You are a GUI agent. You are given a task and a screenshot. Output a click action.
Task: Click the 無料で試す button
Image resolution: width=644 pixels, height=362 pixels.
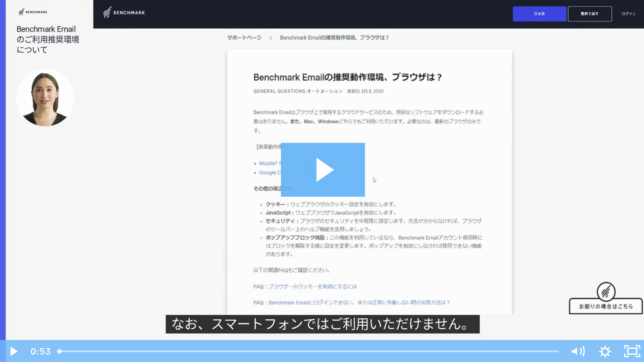click(589, 14)
